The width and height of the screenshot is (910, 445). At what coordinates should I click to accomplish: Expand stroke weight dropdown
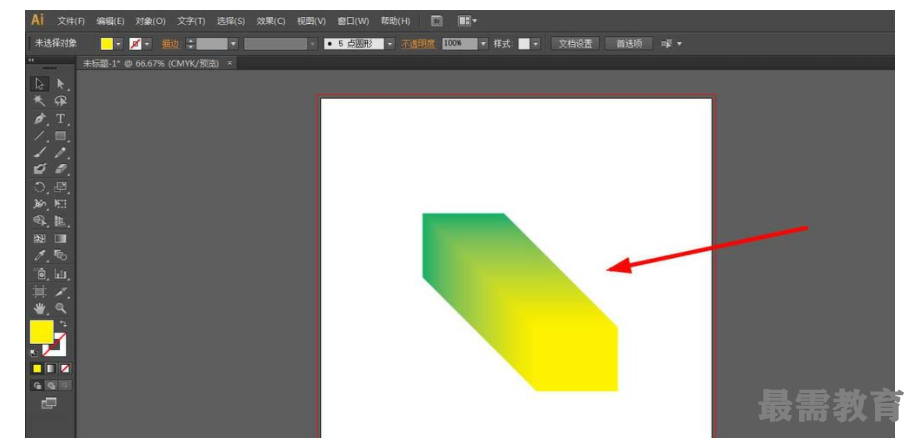(233, 44)
